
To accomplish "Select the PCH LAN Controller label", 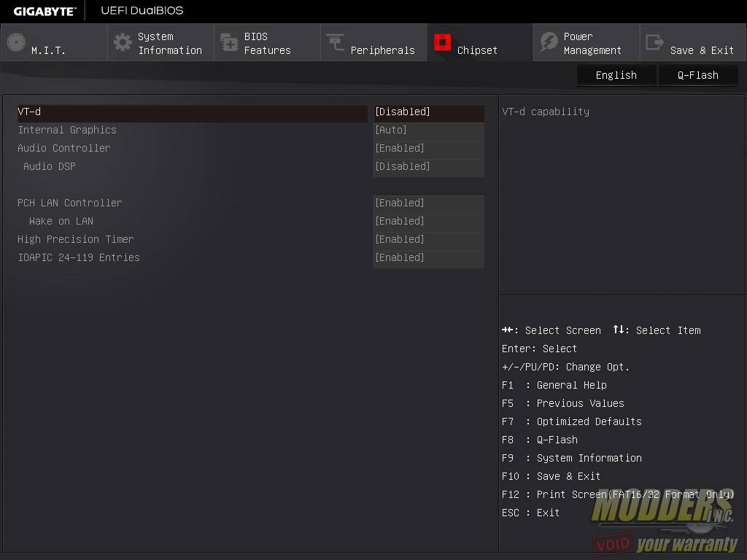I will 70,203.
